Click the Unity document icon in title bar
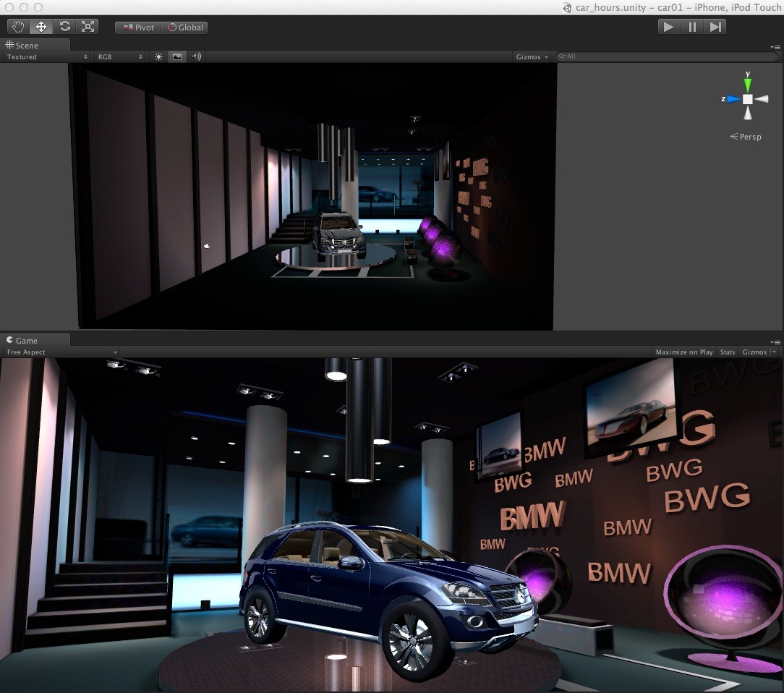 coord(567,7)
